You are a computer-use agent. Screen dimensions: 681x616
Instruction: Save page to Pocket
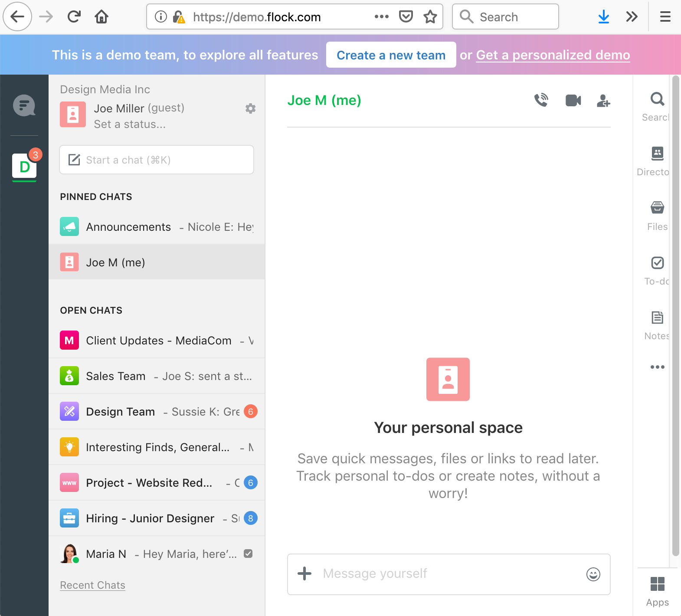406,16
